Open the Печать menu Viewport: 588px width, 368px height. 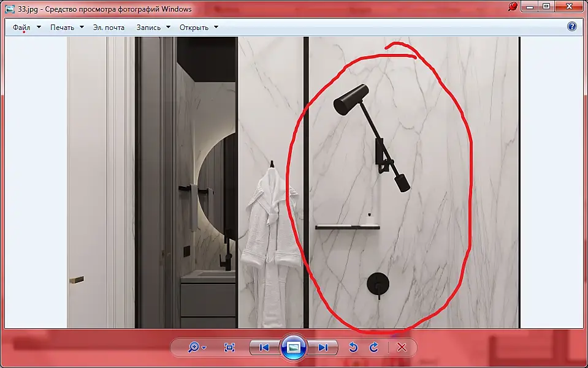(63, 28)
